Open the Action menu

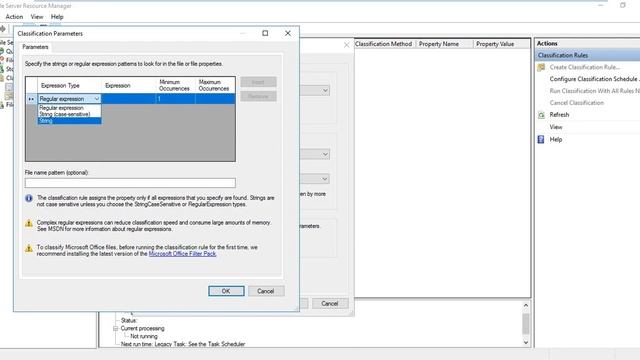pos(14,17)
